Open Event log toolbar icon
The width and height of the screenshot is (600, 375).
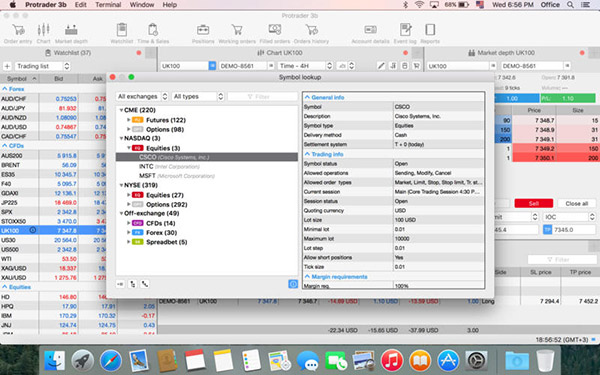tap(405, 33)
